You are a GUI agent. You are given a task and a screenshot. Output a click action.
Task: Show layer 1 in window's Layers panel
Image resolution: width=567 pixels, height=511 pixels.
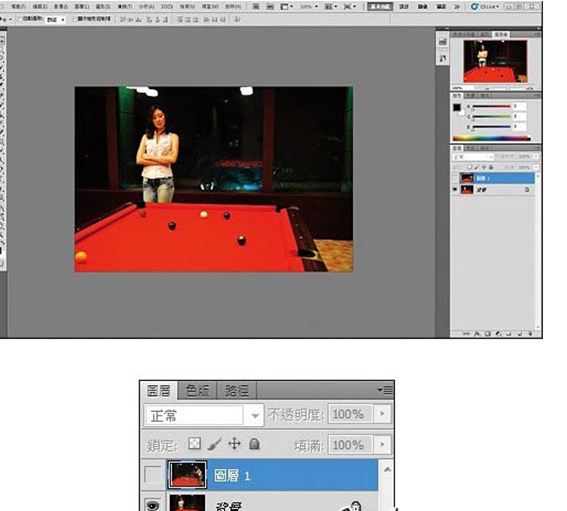pyautogui.click(x=455, y=178)
